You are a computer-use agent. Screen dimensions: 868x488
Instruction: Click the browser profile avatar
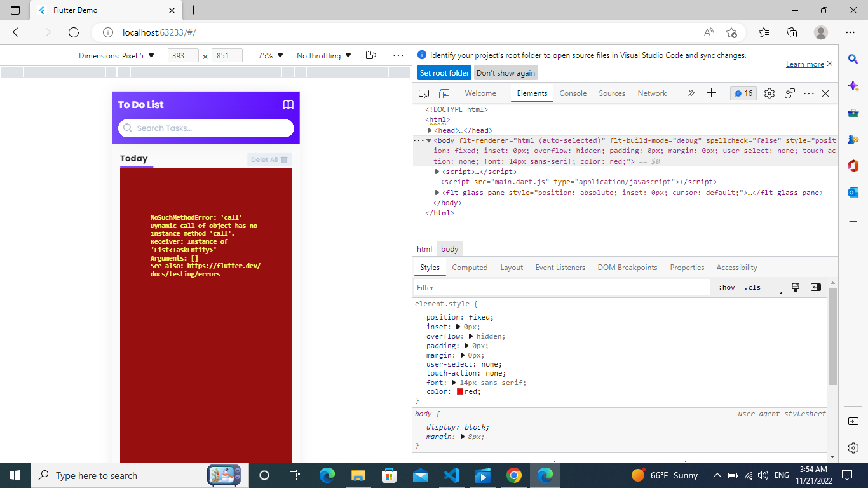(821, 32)
